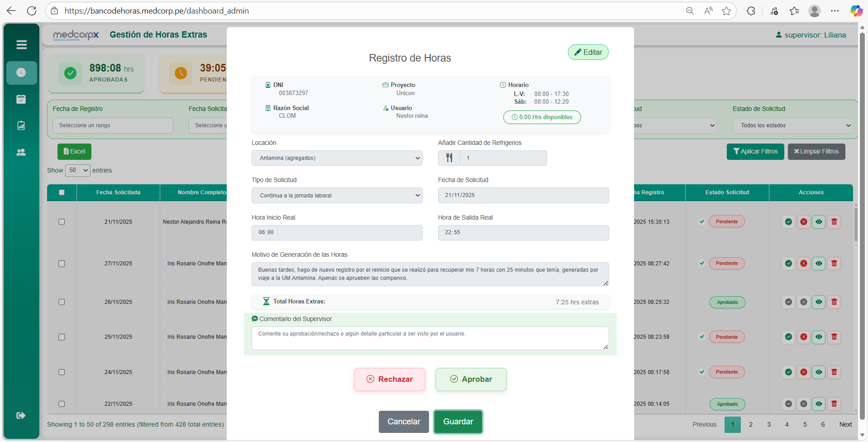
Task: Click the clock icon in sidebar
Action: point(21,72)
